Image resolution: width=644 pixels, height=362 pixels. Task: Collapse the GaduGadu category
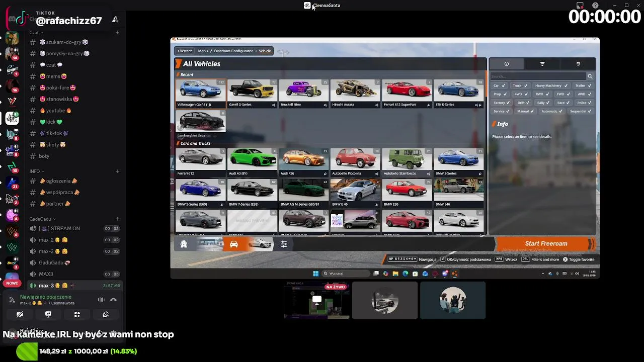42,219
